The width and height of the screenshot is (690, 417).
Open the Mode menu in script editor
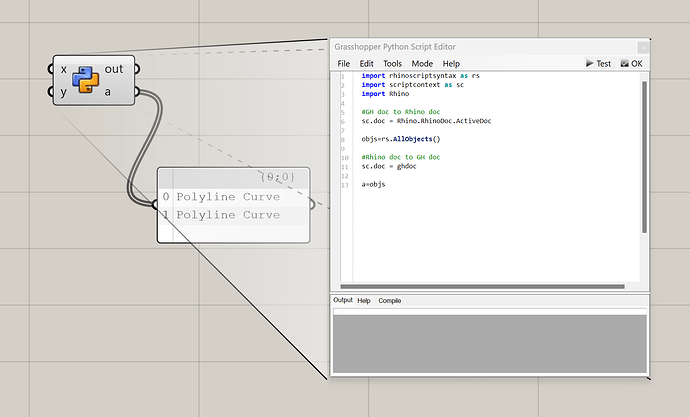click(x=422, y=64)
